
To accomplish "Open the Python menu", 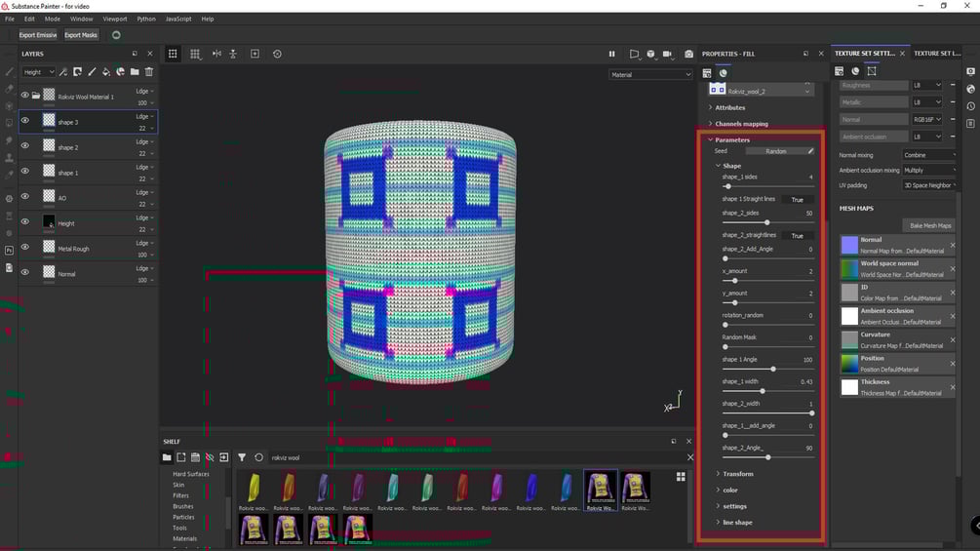I will (146, 19).
